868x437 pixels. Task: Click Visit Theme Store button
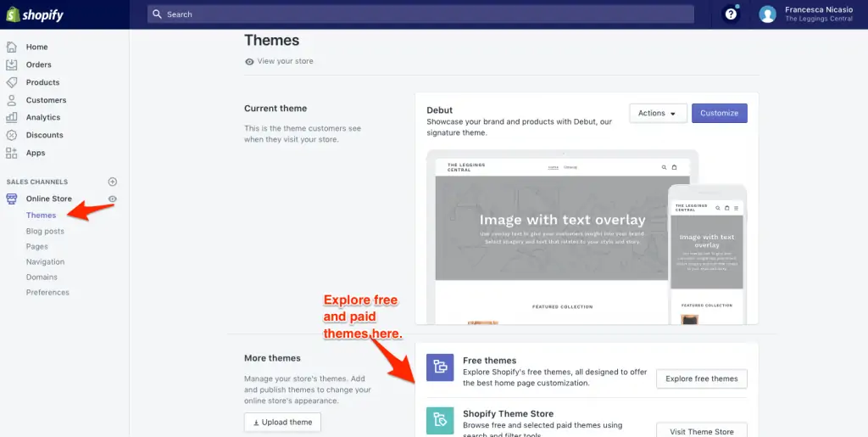pos(701,431)
